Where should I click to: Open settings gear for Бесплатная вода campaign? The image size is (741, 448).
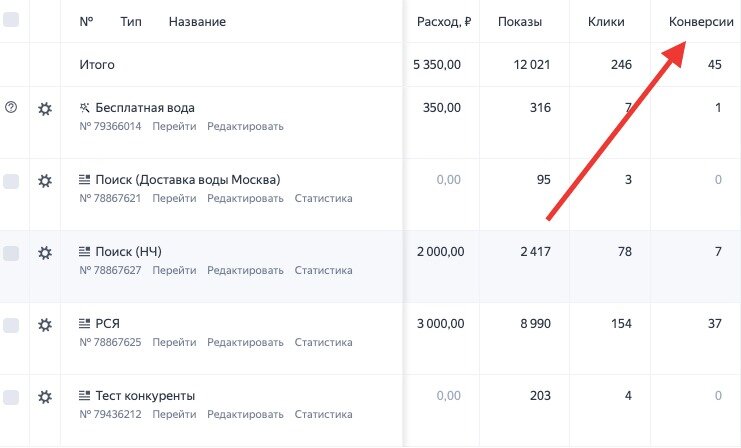click(44, 109)
